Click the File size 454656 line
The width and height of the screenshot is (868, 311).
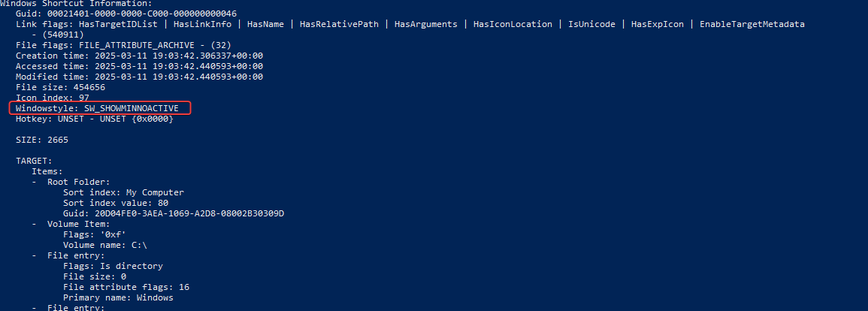60,87
